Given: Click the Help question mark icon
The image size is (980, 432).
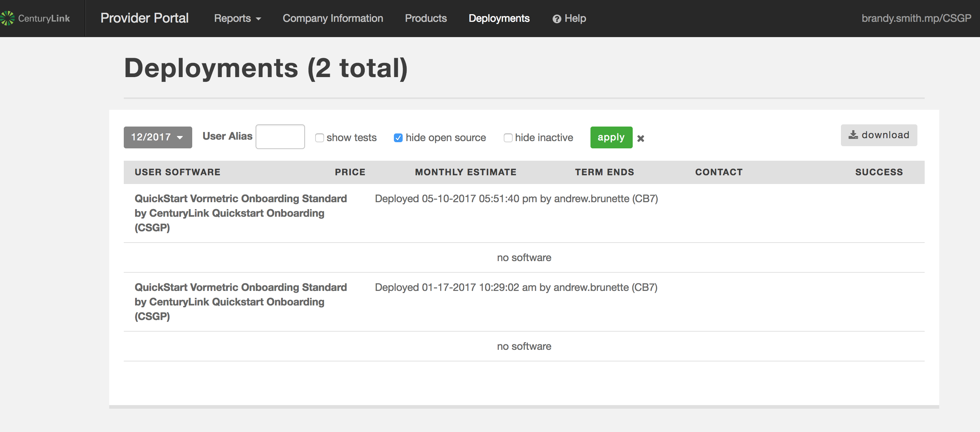Looking at the screenshot, I should click(557, 19).
